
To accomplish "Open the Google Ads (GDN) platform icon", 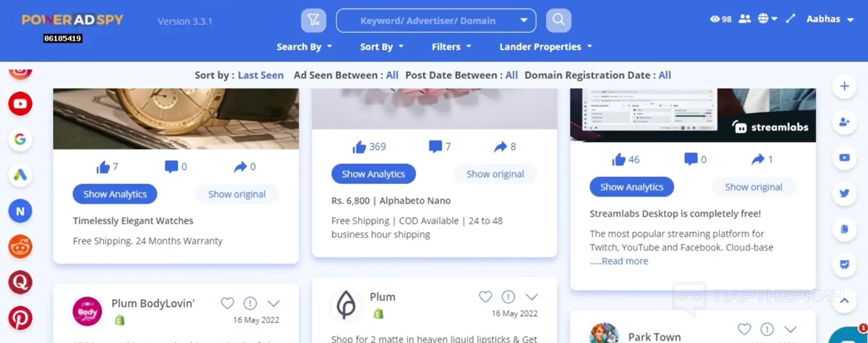I will tap(20, 175).
